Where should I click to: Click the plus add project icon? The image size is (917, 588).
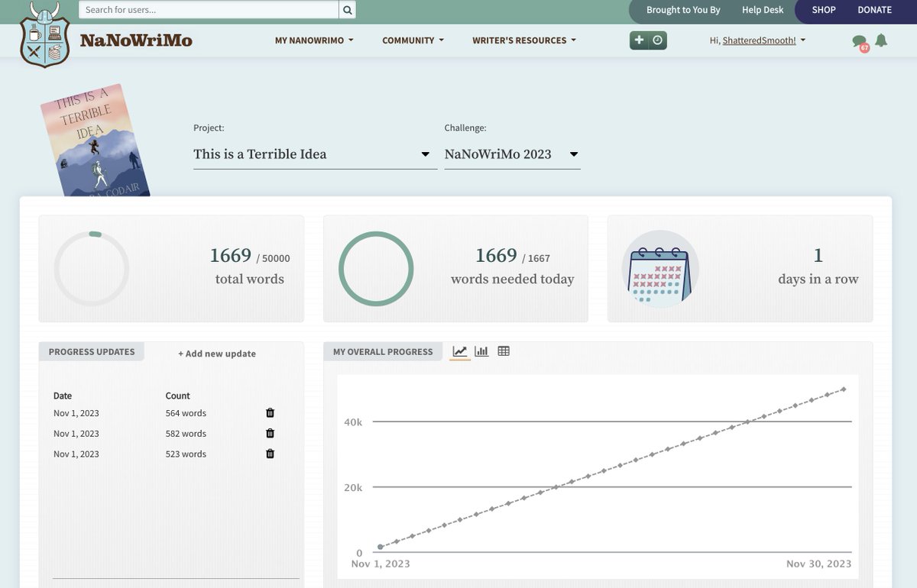click(640, 40)
